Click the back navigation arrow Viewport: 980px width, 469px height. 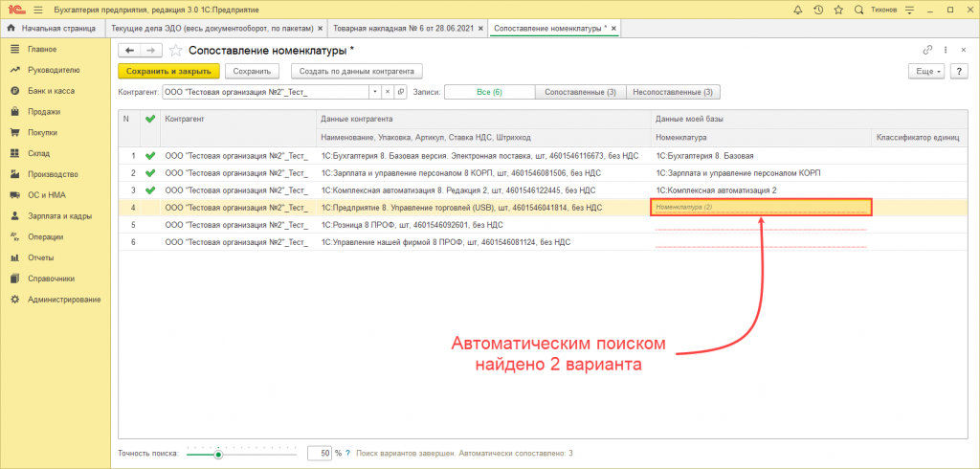(x=129, y=51)
